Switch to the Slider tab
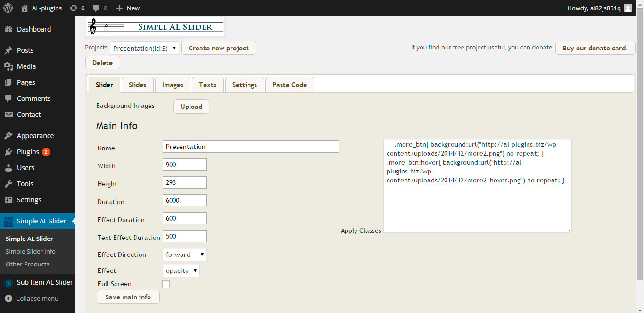The width and height of the screenshot is (644, 313). (104, 85)
